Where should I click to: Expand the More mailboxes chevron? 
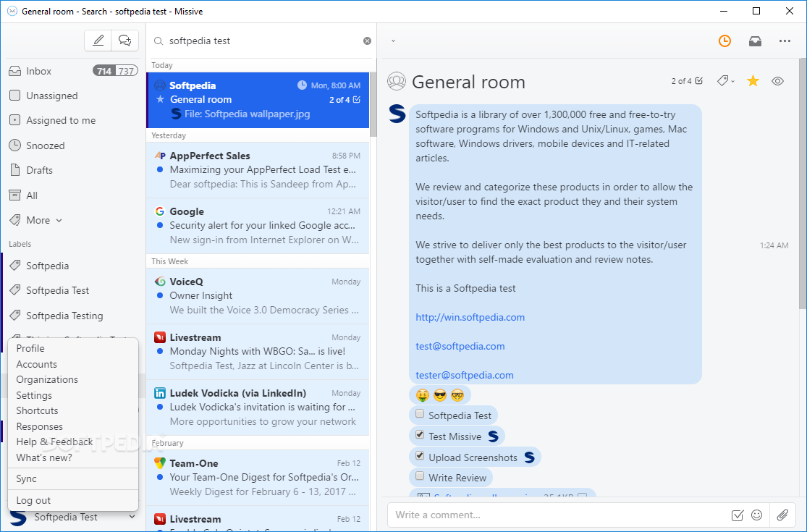coord(59,220)
